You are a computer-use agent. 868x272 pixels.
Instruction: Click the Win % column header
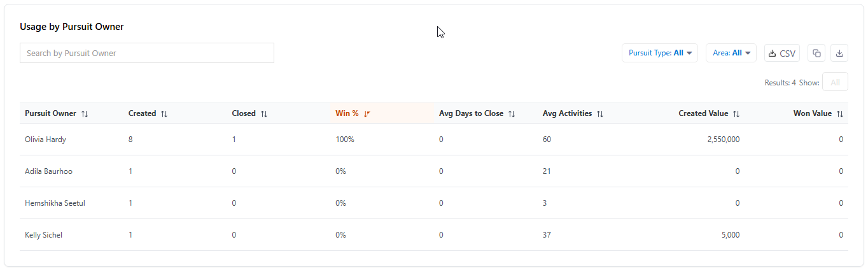(347, 113)
